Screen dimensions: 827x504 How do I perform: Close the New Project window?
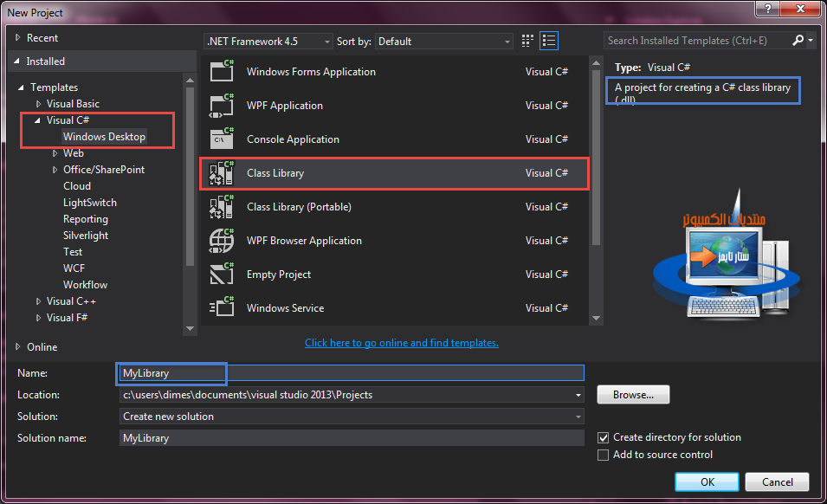(800, 9)
